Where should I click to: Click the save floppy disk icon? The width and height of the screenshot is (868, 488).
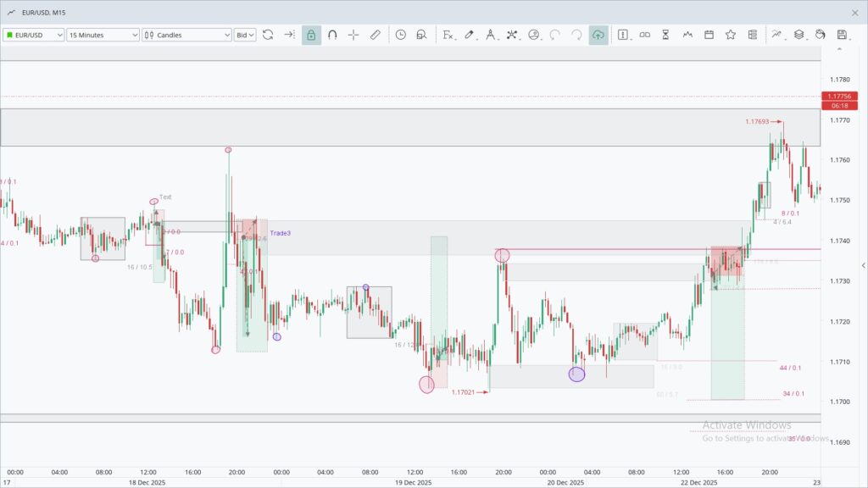[842, 35]
